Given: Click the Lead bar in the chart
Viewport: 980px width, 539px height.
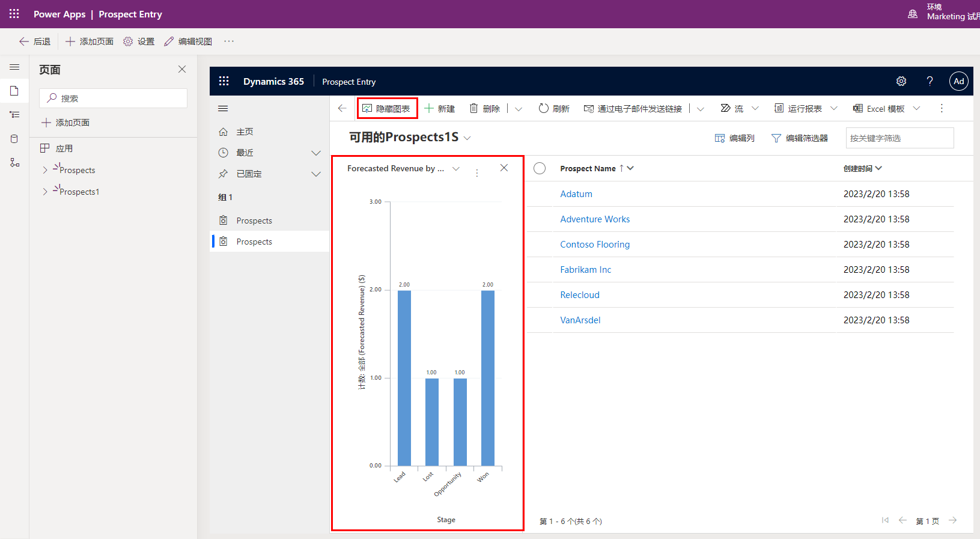Looking at the screenshot, I should pyautogui.click(x=404, y=378).
